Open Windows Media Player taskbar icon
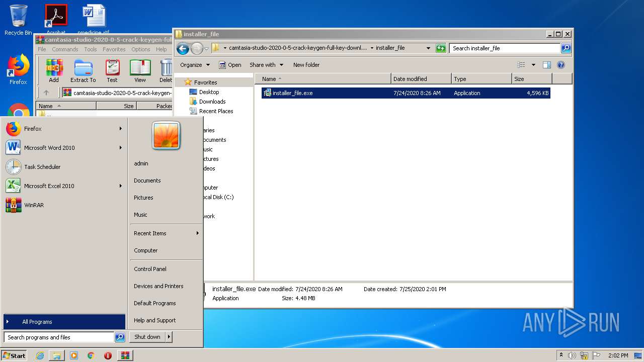 coord(74,355)
